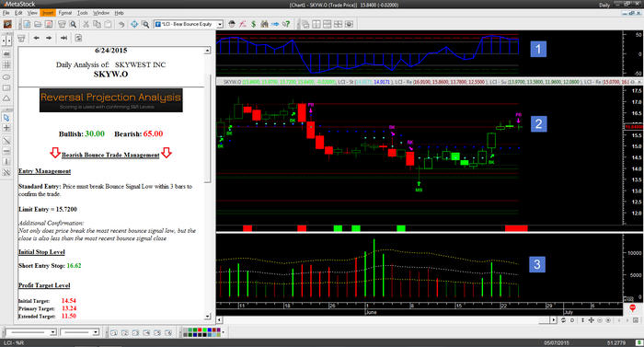Click the magnifier zoom icon beside crosshair
This screenshot has width=644, height=347.
(x=145, y=24)
